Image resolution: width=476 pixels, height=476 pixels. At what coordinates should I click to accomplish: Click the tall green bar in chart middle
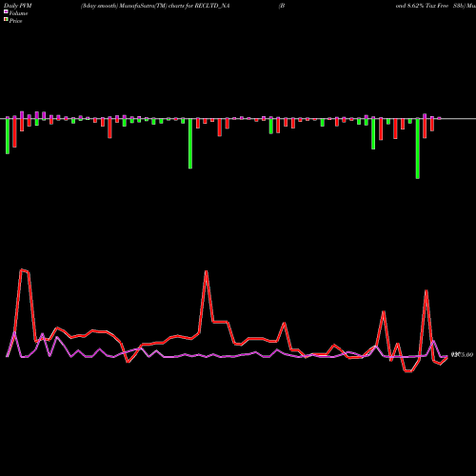190,144
